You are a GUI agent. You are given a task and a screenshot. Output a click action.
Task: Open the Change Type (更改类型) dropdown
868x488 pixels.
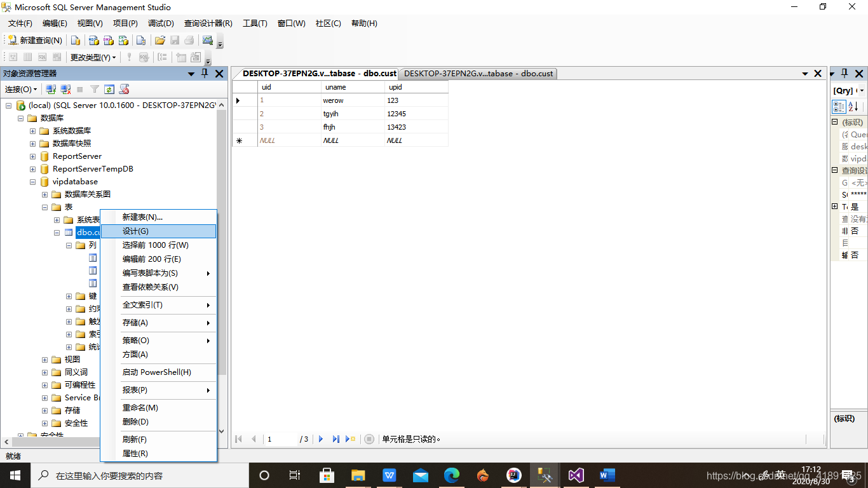coord(93,57)
